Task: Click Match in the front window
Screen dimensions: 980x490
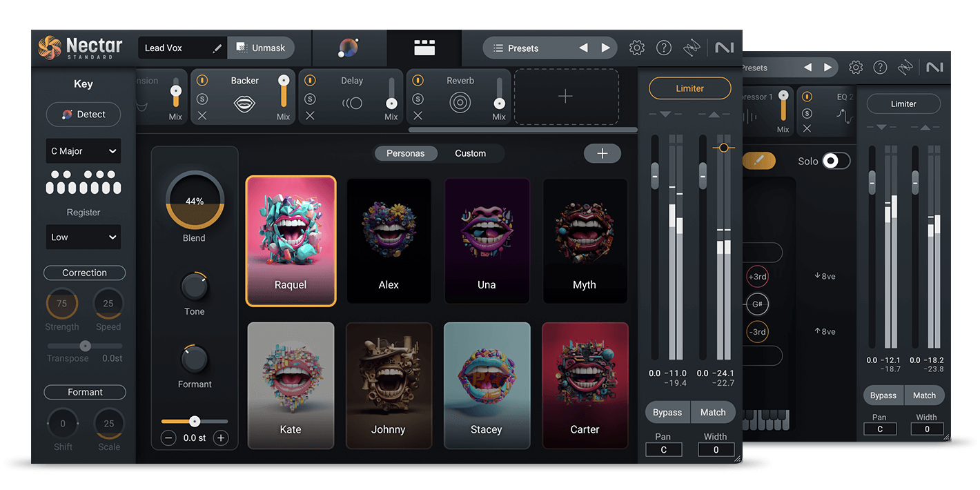Action: 713,412
